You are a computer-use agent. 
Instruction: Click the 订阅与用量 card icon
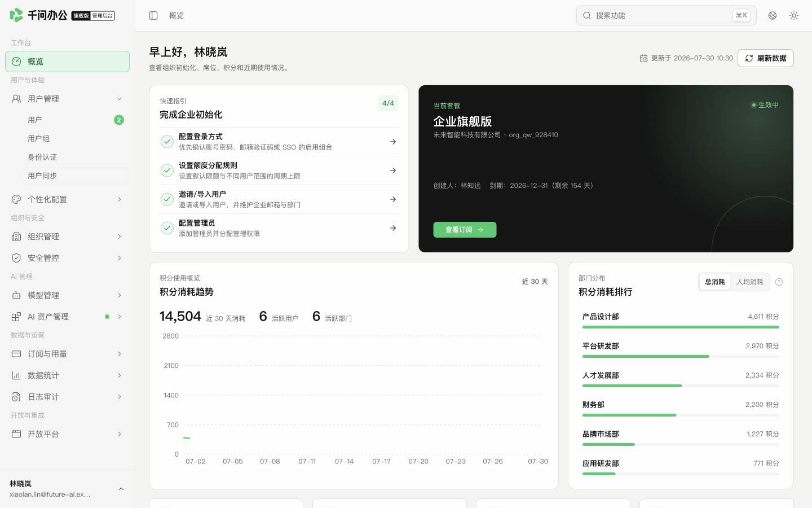(16, 354)
